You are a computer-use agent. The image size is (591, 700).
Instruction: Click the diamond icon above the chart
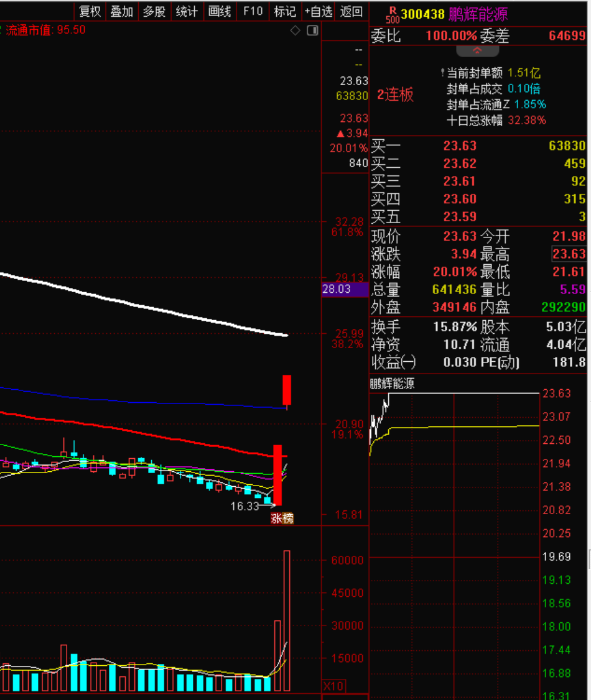295,30
